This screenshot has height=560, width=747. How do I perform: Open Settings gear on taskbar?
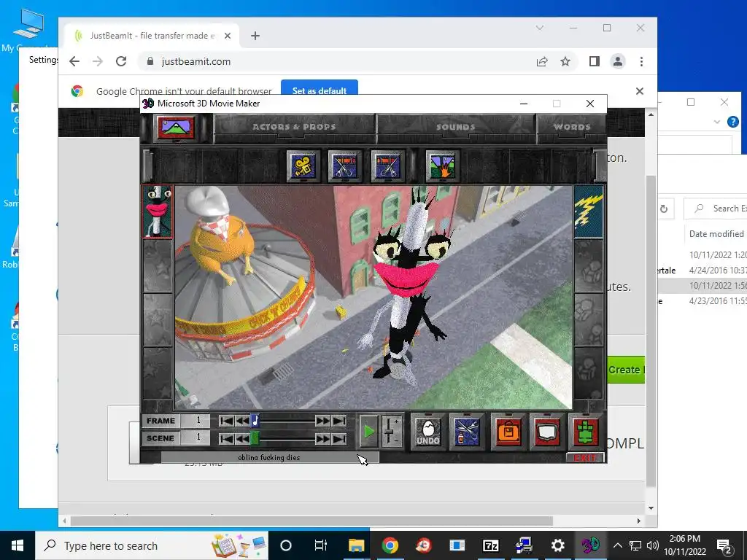pyautogui.click(x=557, y=545)
